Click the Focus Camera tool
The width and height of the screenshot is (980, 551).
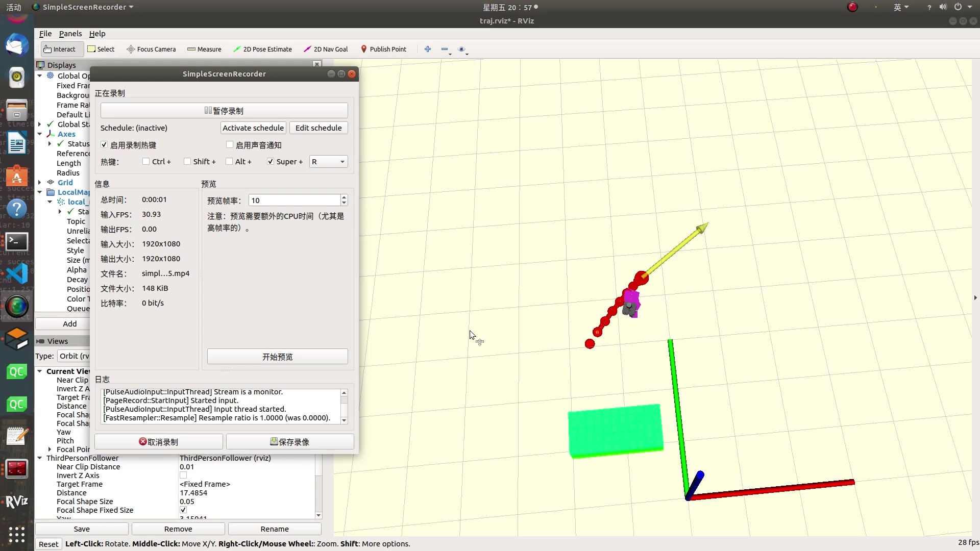151,49
